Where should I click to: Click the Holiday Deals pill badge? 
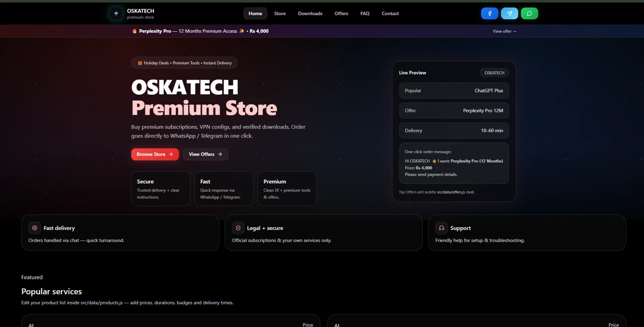pyautogui.click(x=184, y=63)
